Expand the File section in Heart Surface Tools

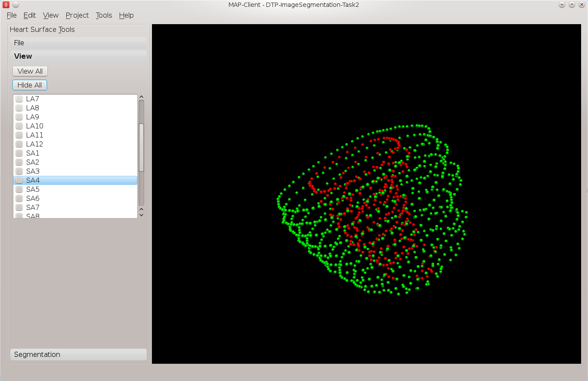78,43
